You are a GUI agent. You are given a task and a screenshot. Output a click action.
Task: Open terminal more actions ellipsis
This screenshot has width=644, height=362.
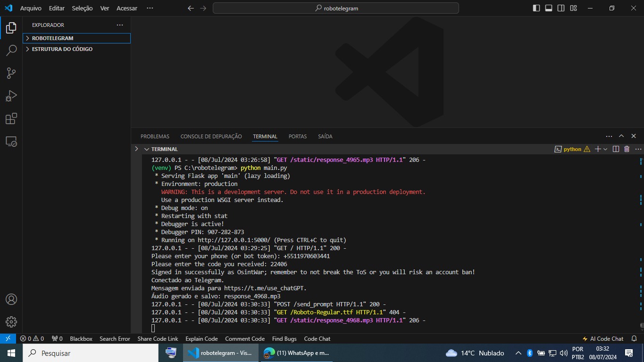(x=637, y=149)
